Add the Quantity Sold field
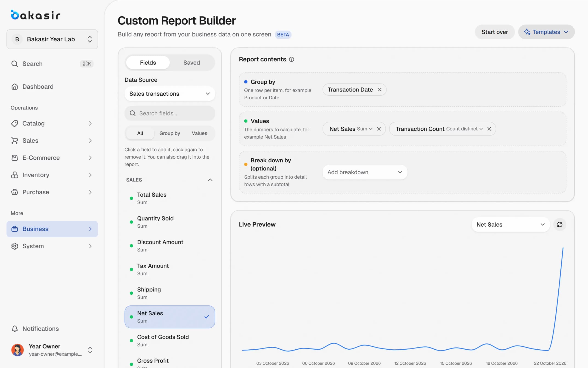Image resolution: width=588 pixels, height=368 pixels. (x=170, y=222)
